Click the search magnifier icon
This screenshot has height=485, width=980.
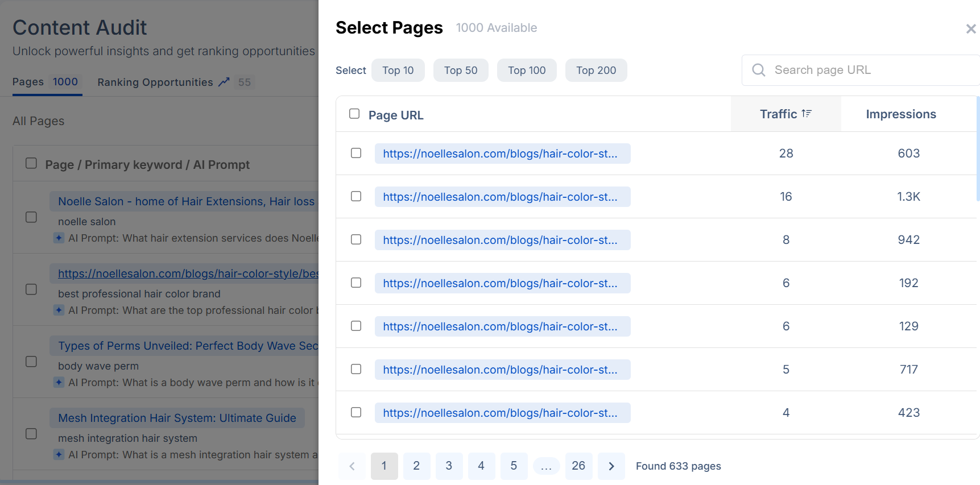coord(758,70)
